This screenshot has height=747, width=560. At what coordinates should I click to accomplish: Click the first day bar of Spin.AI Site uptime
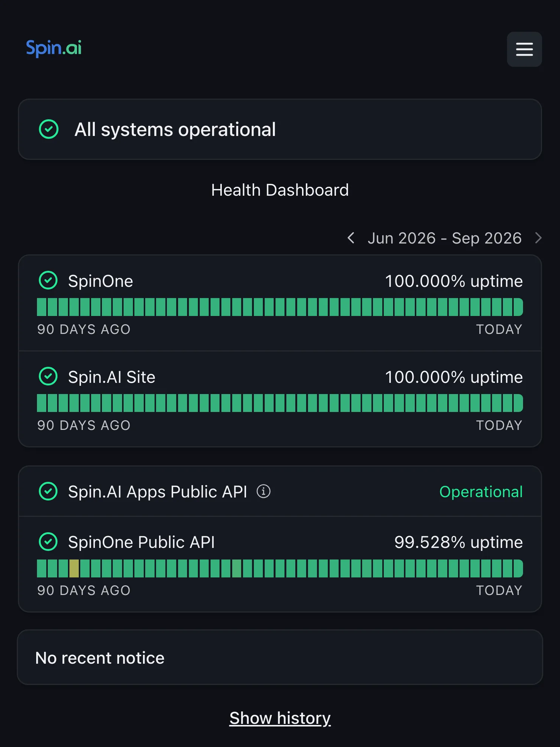point(41,403)
